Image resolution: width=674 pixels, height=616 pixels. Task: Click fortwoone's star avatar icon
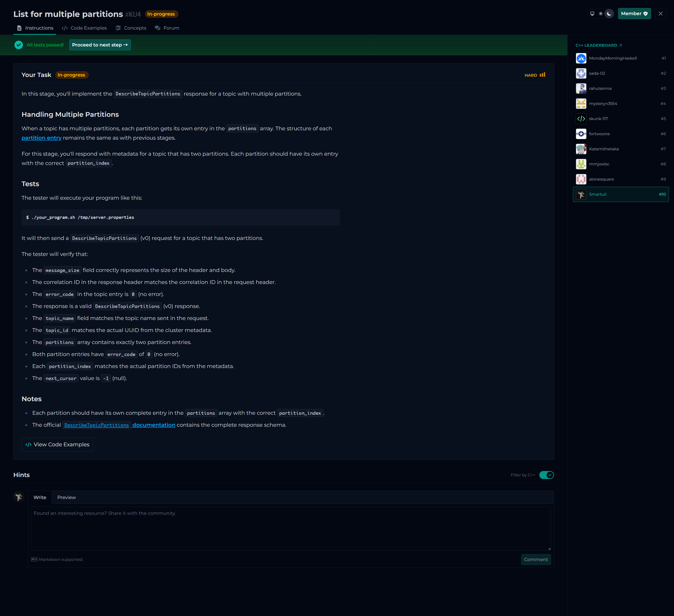click(581, 134)
